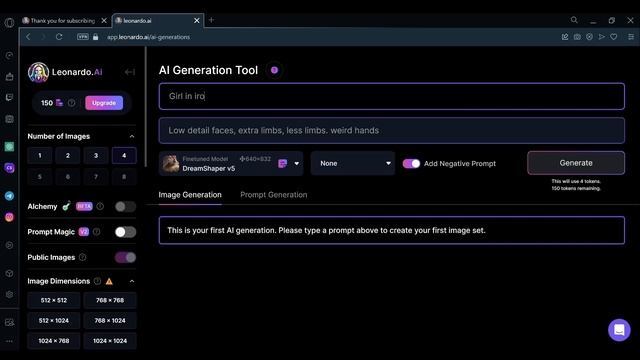Click the Opera logo menu icon
This screenshot has height=360, width=640.
(9, 22)
